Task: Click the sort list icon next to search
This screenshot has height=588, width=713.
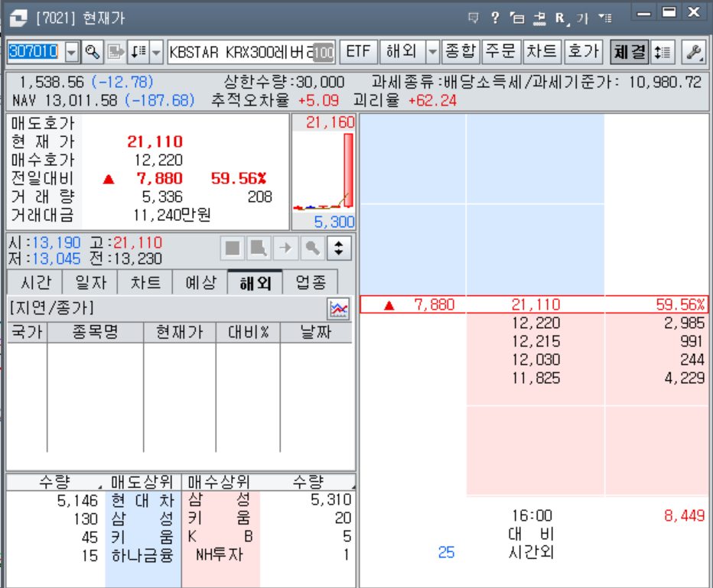Action: pos(138,52)
